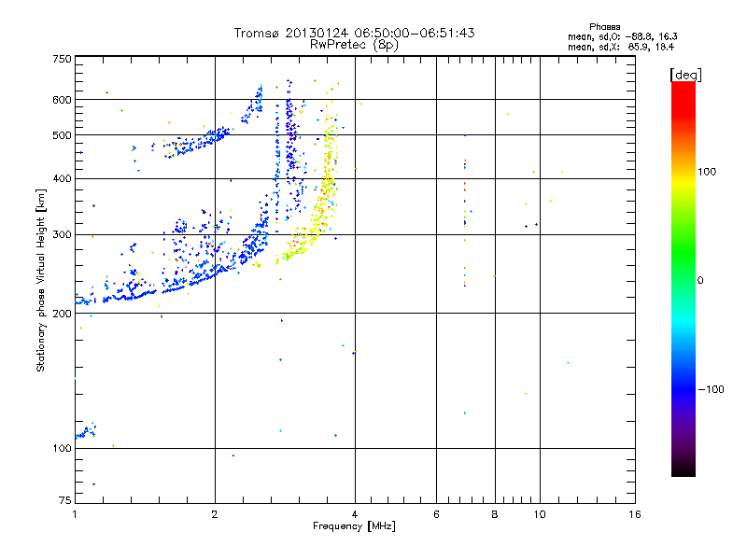Screen dimensions: 747x560
Task: Click y-axis tick label "75"
Action: [x=65, y=500]
